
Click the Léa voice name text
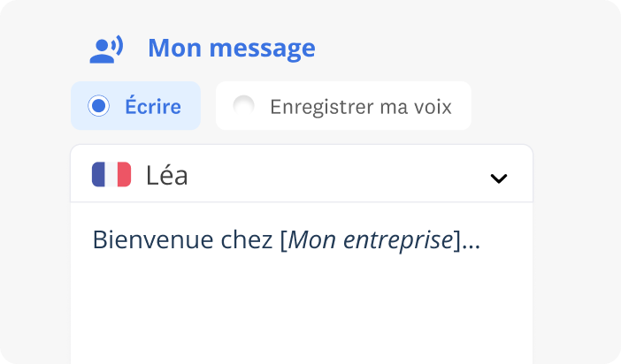tap(166, 175)
